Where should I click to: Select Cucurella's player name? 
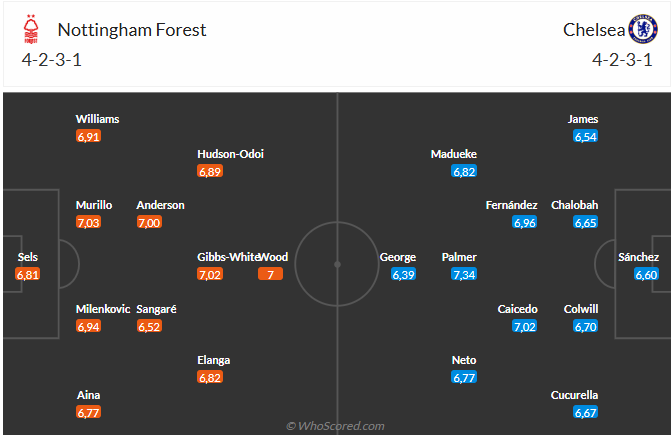[x=574, y=395]
